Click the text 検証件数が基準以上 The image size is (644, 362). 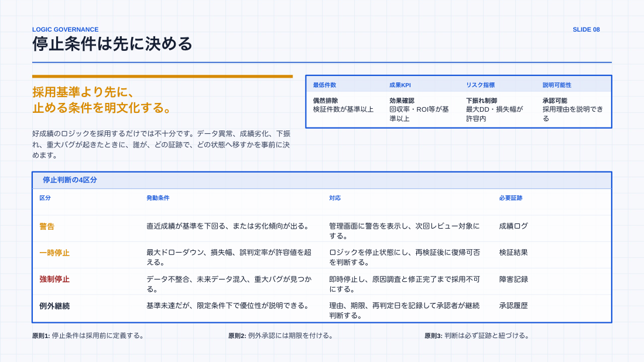(343, 109)
